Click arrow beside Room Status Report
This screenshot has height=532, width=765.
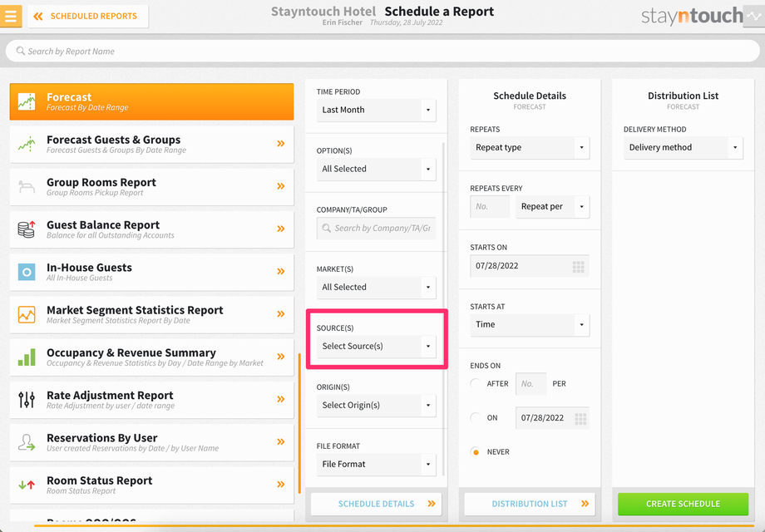(x=281, y=485)
